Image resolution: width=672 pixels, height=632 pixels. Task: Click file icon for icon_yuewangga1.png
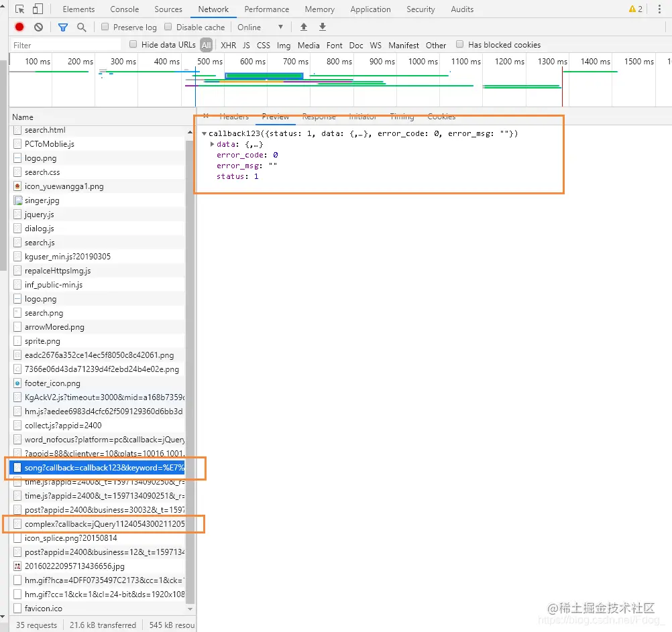(x=17, y=186)
